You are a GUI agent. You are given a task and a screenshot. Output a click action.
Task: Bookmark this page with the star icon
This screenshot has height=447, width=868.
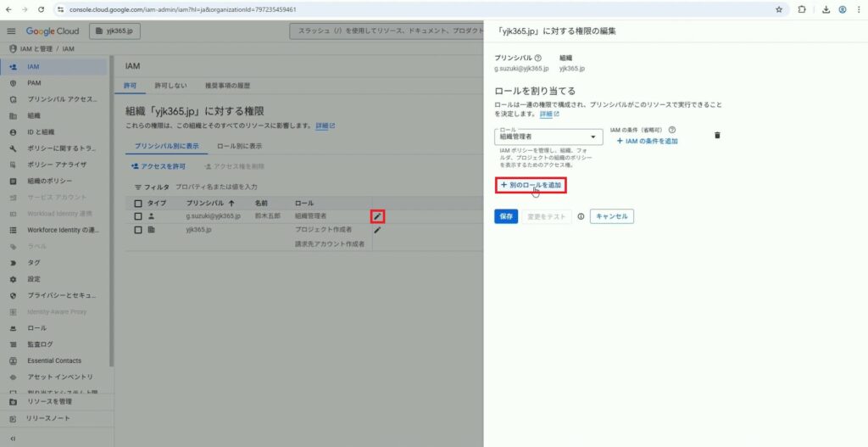coord(779,9)
